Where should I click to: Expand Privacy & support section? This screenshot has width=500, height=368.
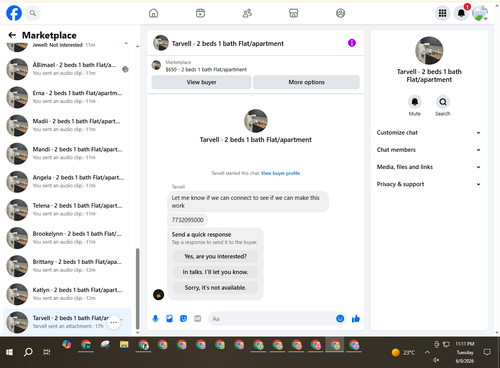click(x=429, y=184)
